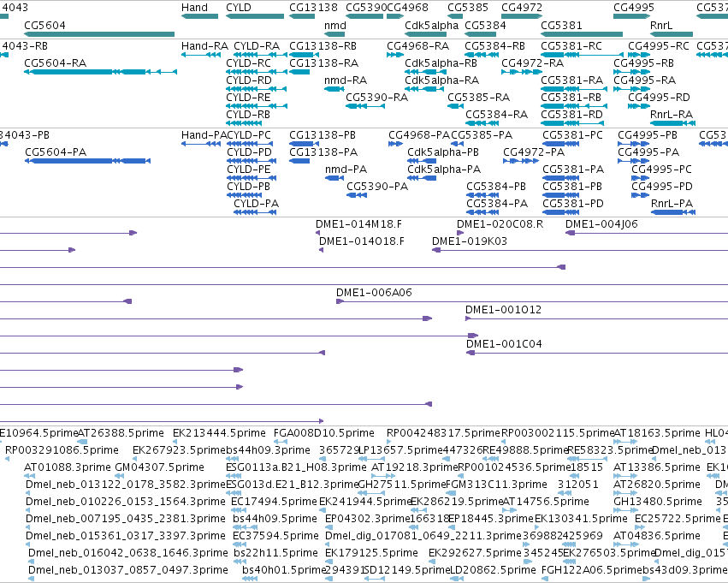
Task: Open transcript nmd-RA
Action: [346, 80]
